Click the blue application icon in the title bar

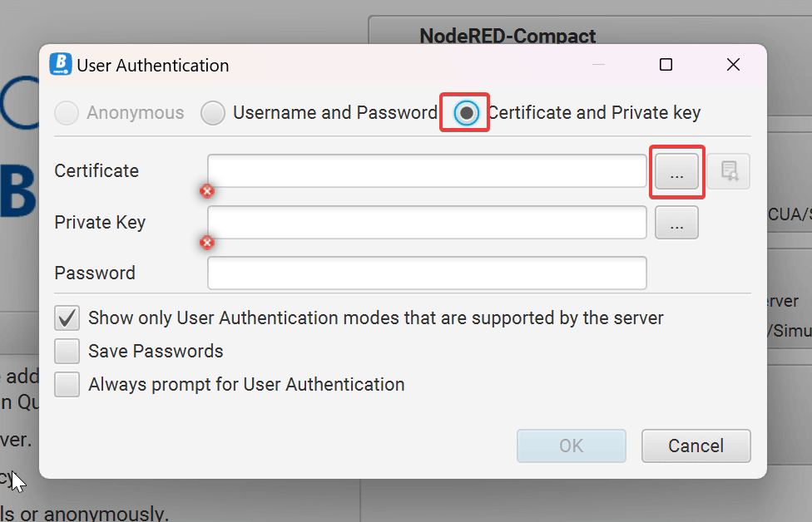(59, 64)
